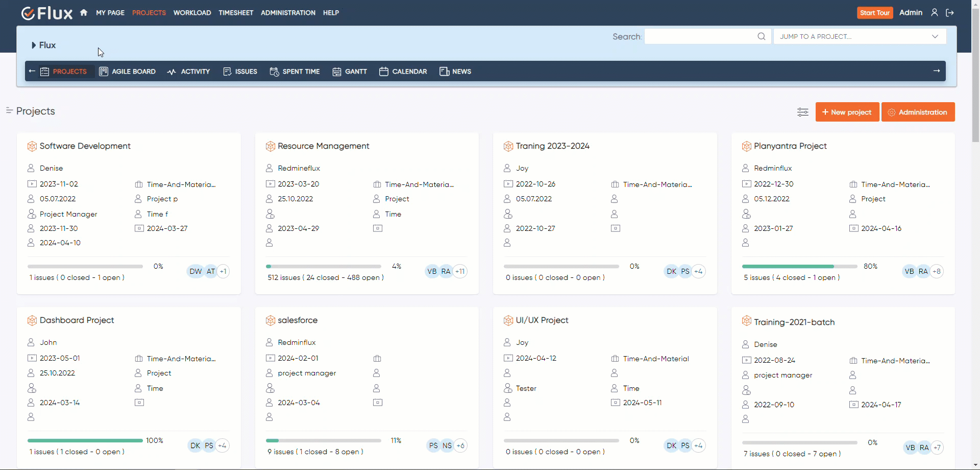
Task: Click into the Search input field
Action: pyautogui.click(x=699, y=36)
